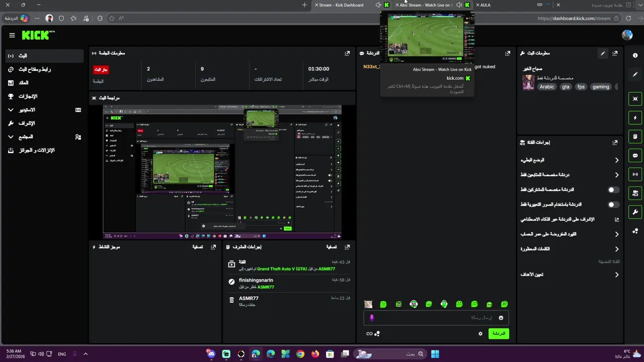Viewport: 644px width, 362px height.
Task: Open دردشة مخصصة للمتابعين فقط settings
Action: coord(570,175)
